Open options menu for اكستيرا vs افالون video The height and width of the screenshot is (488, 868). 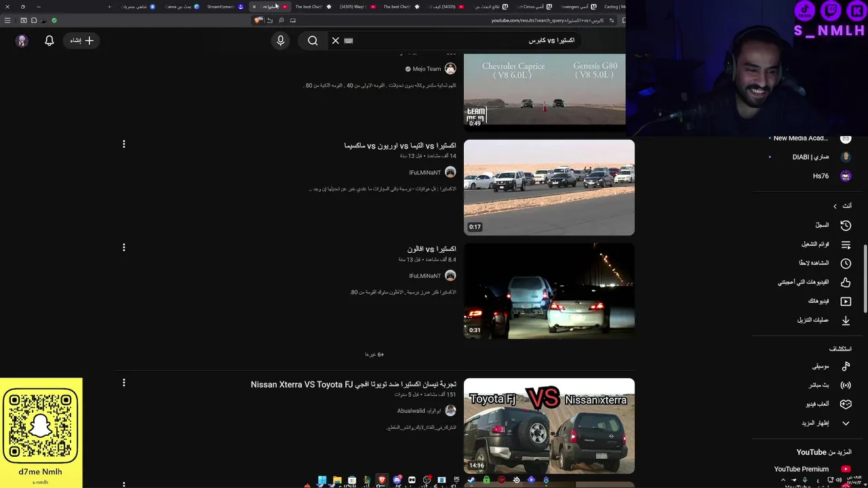[123, 247]
